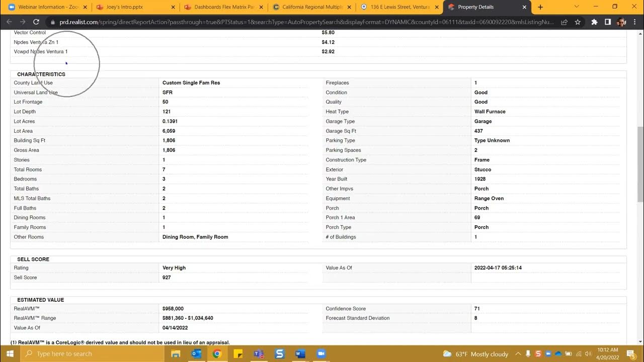Viewport: 644px width, 362px height.
Task: Close the Property Details tab
Action: 525,7
